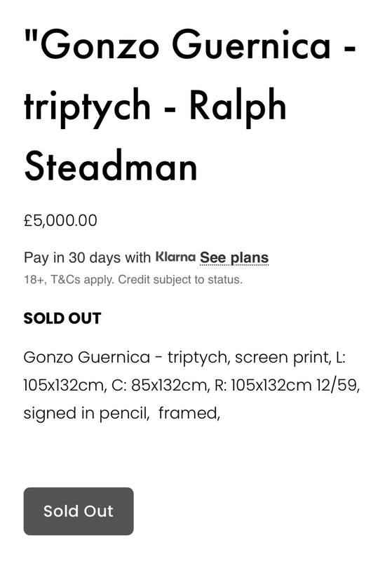Click the grey Sold Out button
This screenshot has width=392, height=561.
79,511
